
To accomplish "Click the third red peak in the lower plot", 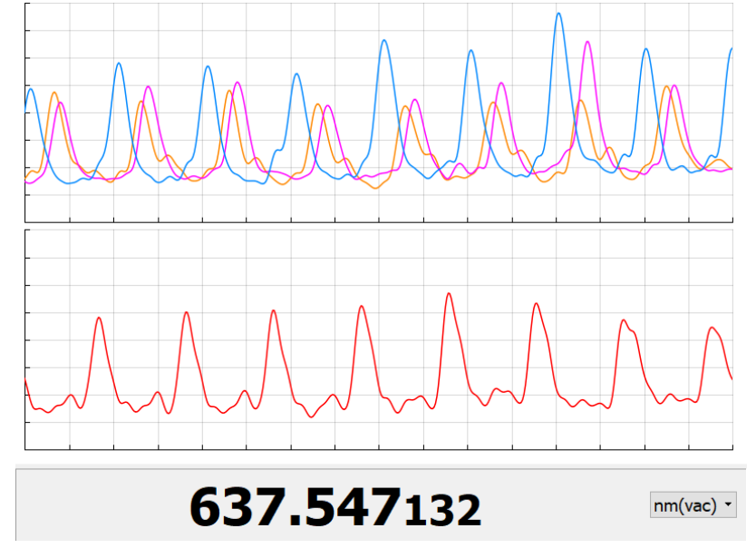I will click(x=273, y=311).
